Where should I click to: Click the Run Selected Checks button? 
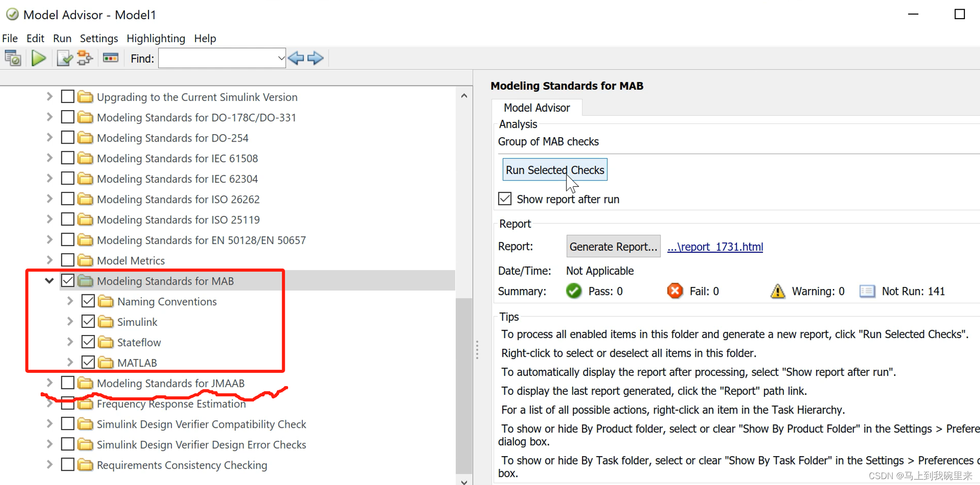point(555,170)
